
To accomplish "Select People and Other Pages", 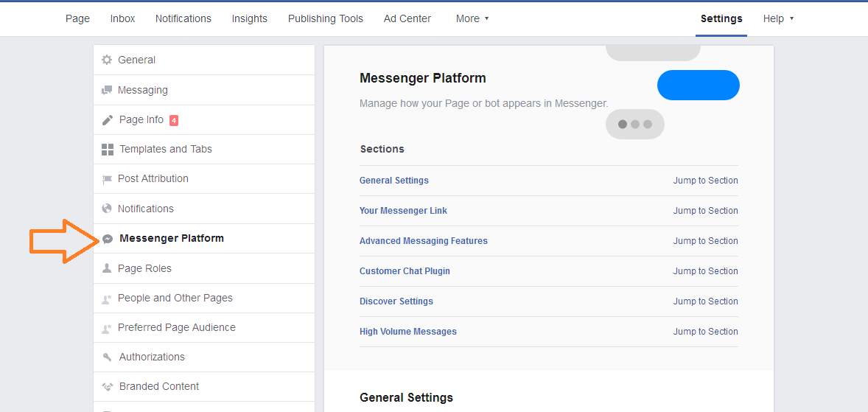I will coord(204,298).
